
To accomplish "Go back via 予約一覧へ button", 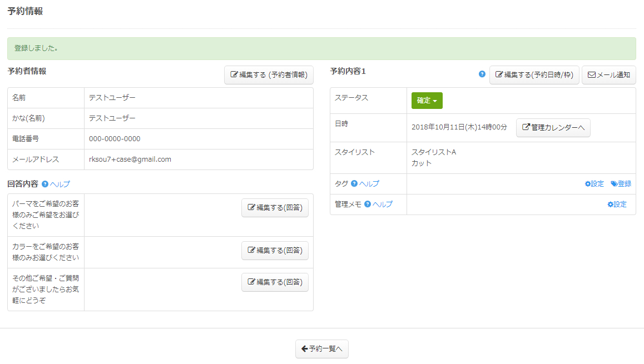I will (x=321, y=349).
